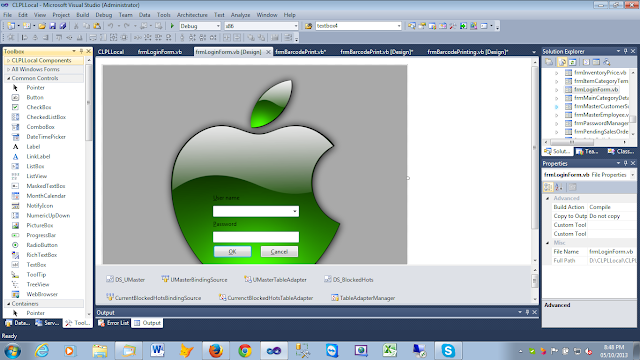Open Firefox from the taskbar
The height and width of the screenshot is (360, 640).
[216, 351]
